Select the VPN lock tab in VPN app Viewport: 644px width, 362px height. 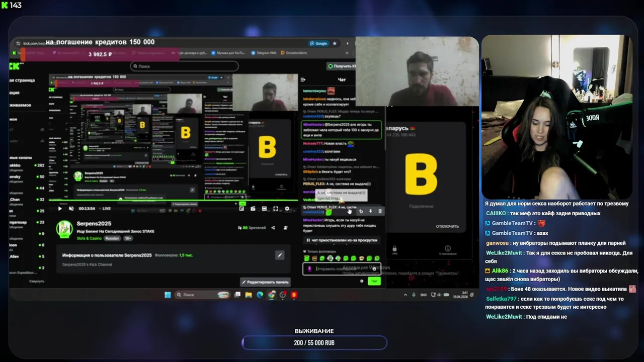pyautogui.click(x=394, y=249)
